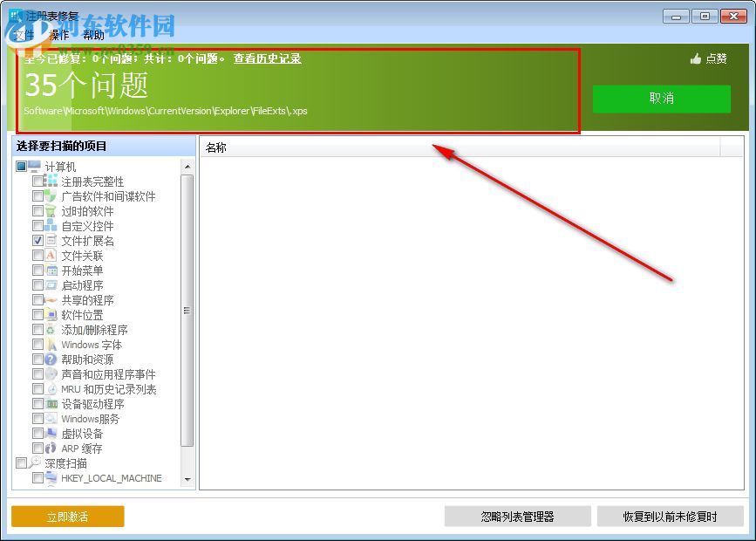Click the 设备驱动程序 item icon

(50, 404)
